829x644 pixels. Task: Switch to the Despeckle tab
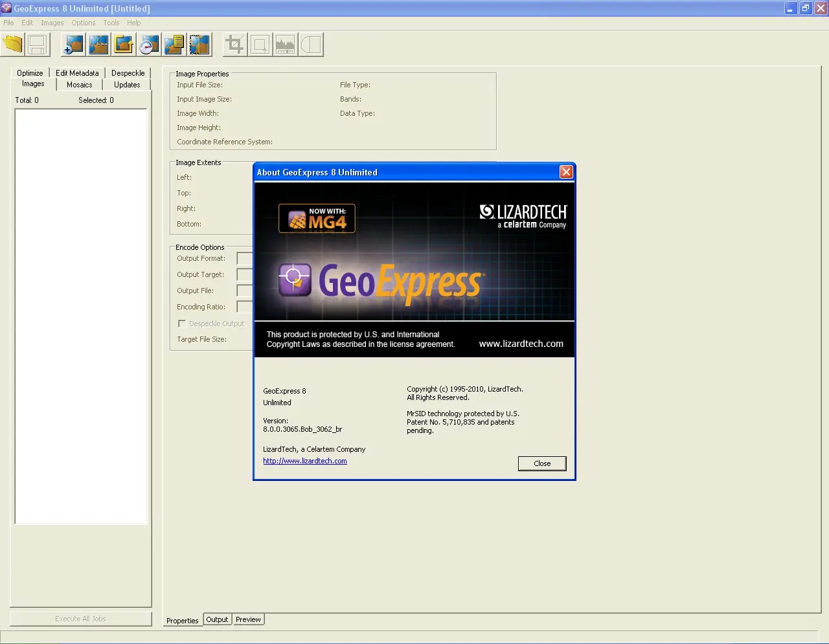pos(128,73)
